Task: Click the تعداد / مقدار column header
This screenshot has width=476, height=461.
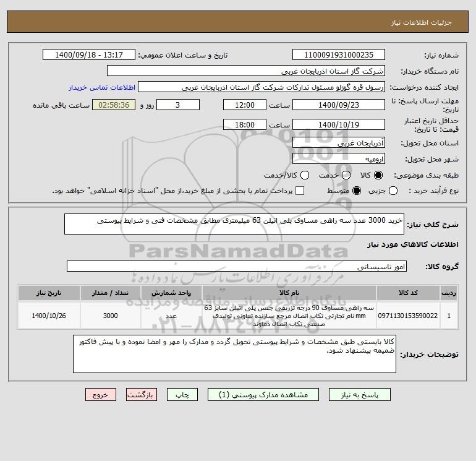Action: 110,293
